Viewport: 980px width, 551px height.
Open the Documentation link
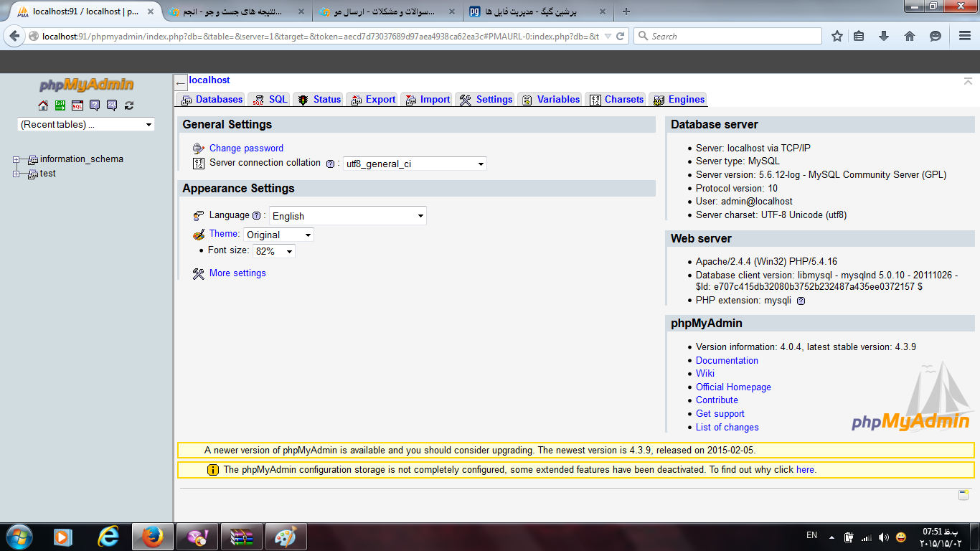pos(727,361)
